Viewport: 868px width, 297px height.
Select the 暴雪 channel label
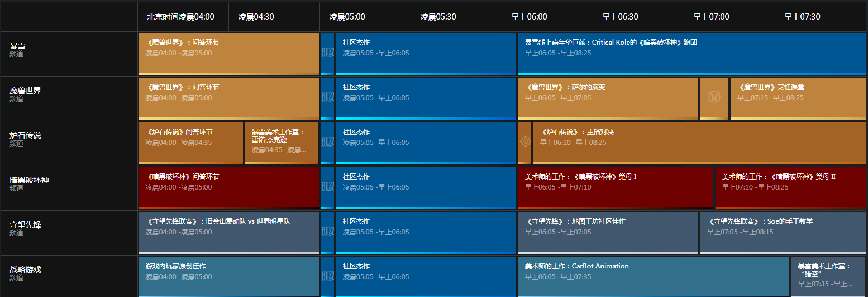point(18,46)
